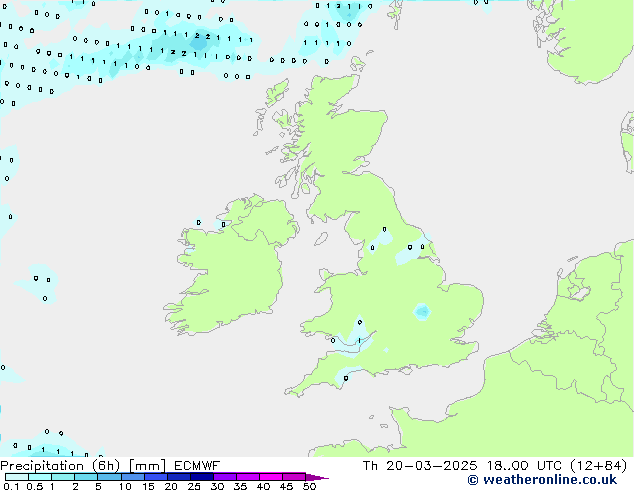The width and height of the screenshot is (634, 490).
Task: Click the "40" legend scale label
Action: click(x=263, y=486)
